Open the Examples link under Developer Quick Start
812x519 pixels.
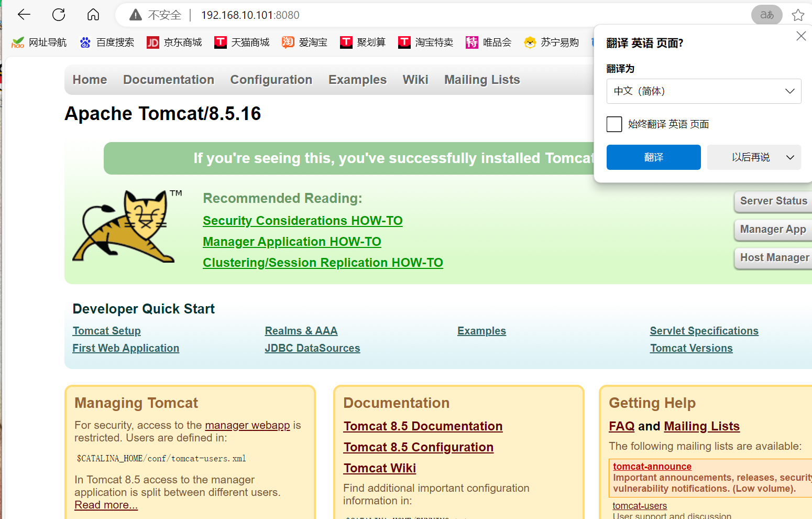pyautogui.click(x=481, y=331)
